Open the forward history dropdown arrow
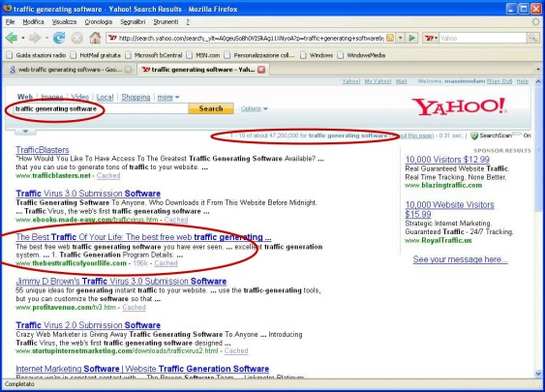 pyautogui.click(x=46, y=38)
